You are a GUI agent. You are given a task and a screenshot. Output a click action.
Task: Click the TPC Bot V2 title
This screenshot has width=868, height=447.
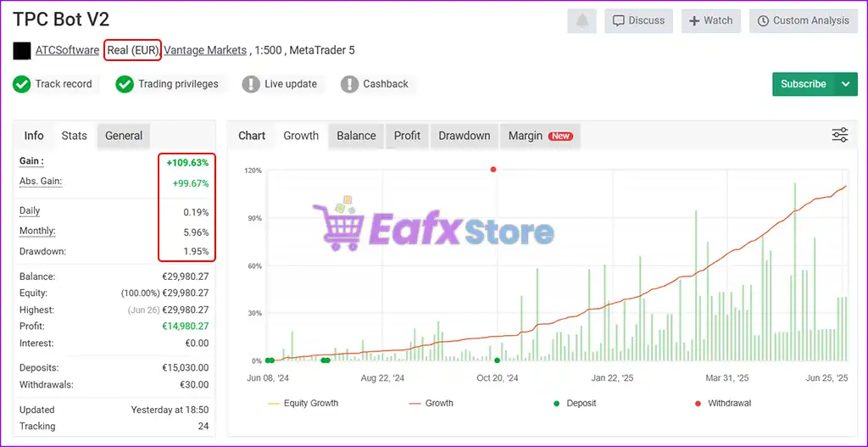[x=61, y=20]
